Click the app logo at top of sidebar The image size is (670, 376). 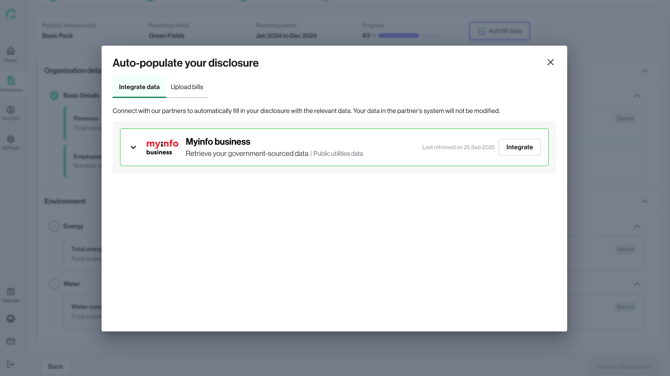pyautogui.click(x=11, y=15)
